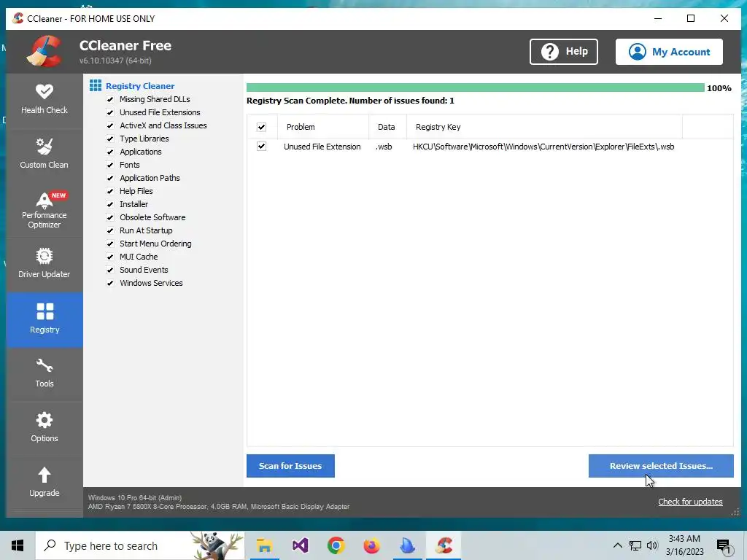747x560 pixels.
Task: Launch Firefox from taskbar
Action: click(371, 545)
